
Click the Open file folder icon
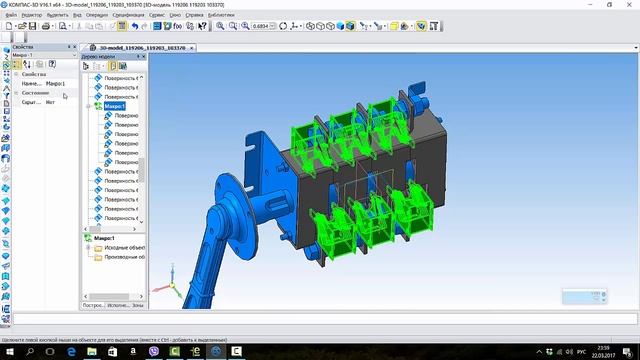22,26
